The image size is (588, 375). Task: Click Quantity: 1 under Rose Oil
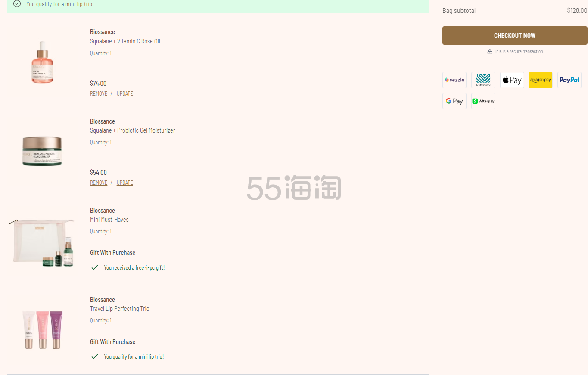click(101, 53)
